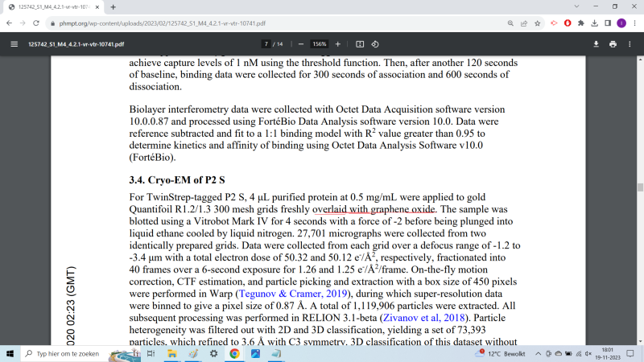Open the notification center icon
Screen dimensions: 644x362
coord(630,353)
